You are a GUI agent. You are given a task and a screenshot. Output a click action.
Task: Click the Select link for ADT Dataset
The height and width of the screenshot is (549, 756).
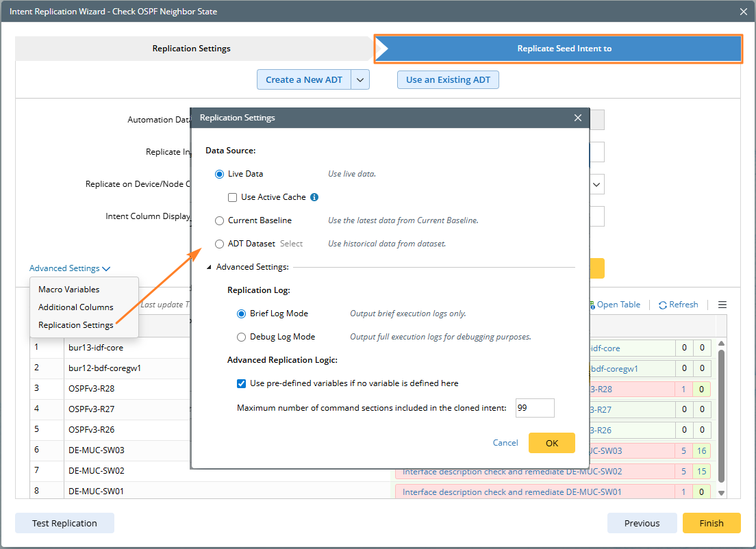291,244
